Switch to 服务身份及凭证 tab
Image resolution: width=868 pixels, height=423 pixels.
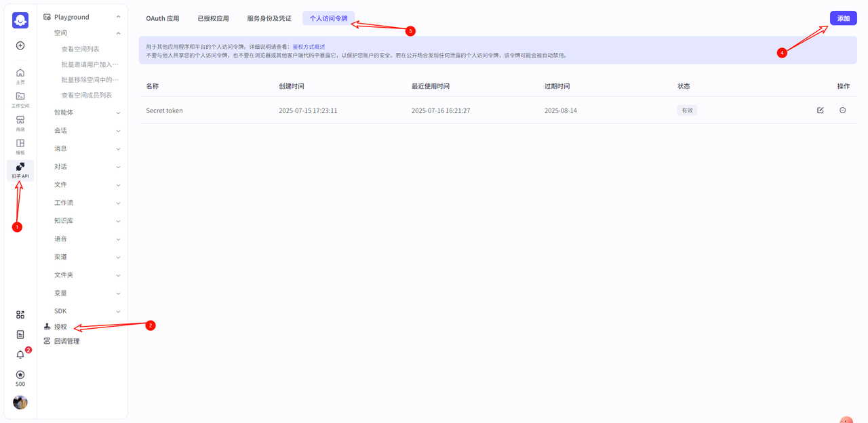269,18
